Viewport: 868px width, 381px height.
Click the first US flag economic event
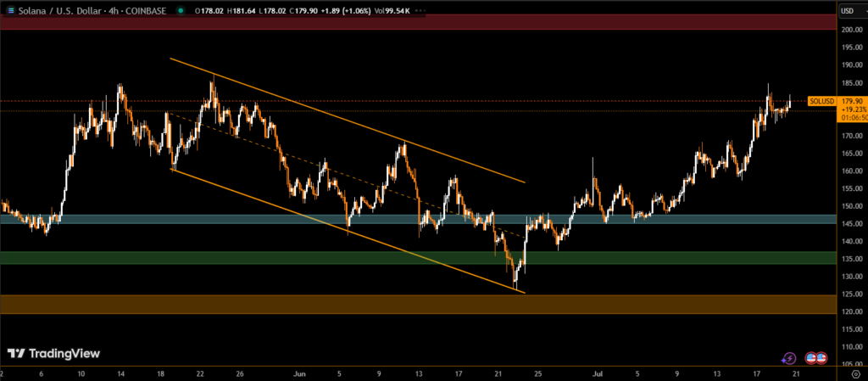point(811,359)
